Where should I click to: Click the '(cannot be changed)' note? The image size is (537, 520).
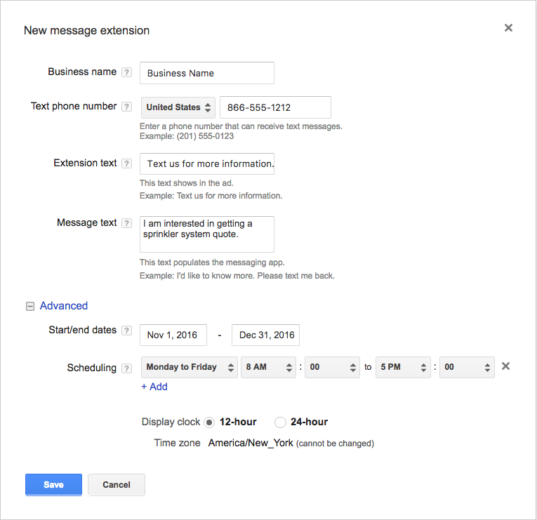pyautogui.click(x=335, y=444)
